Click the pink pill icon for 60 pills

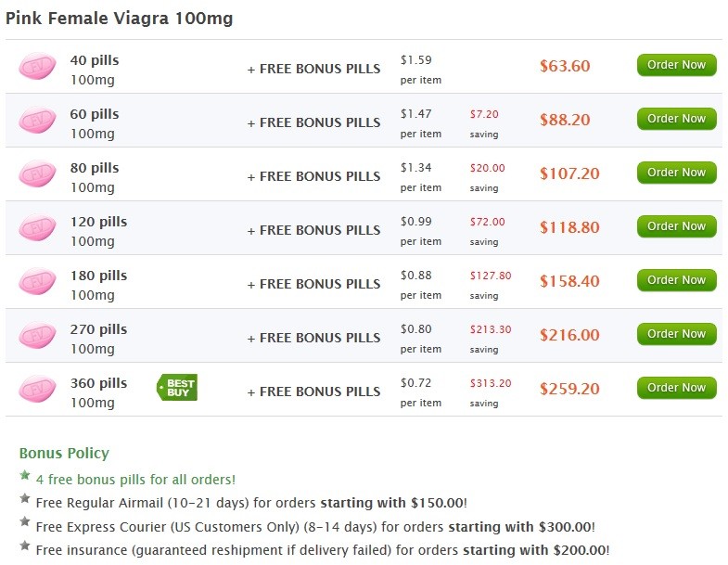[x=37, y=120]
